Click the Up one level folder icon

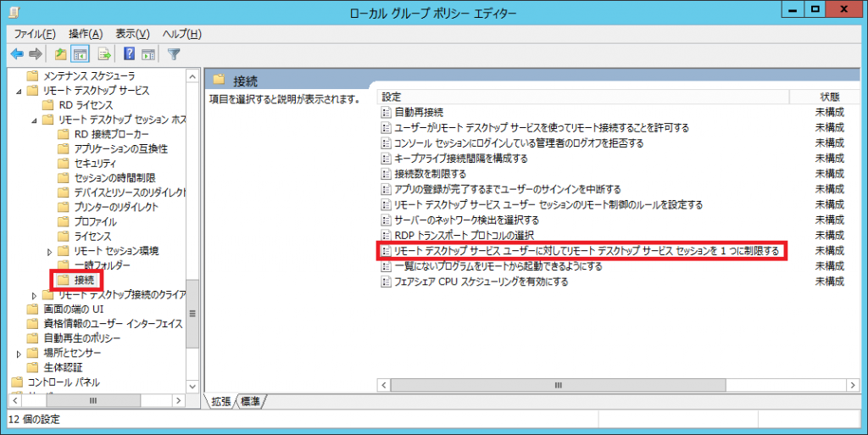click(60, 54)
